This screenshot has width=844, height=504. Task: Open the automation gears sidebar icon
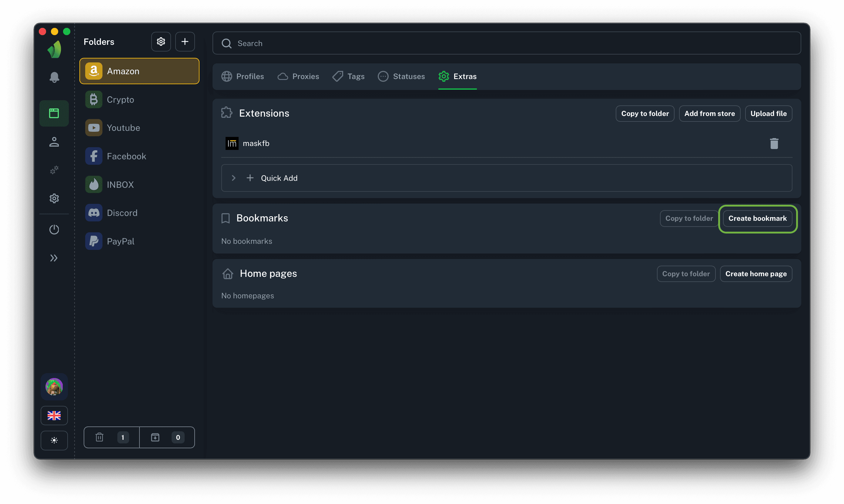coord(54,170)
